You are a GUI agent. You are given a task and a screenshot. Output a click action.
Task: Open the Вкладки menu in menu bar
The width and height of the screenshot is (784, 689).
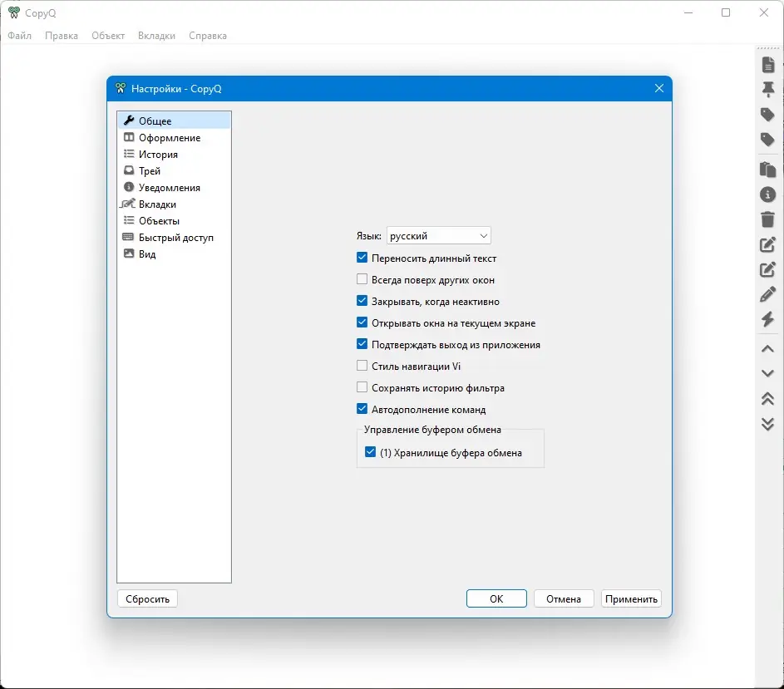point(156,36)
